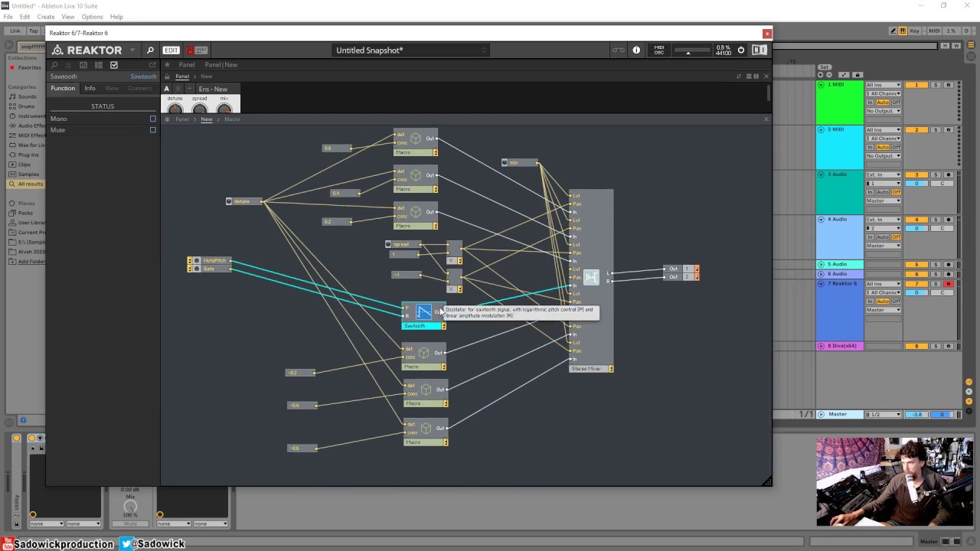Open Ableton's Options menu
The height and width of the screenshot is (551, 980).
92,17
